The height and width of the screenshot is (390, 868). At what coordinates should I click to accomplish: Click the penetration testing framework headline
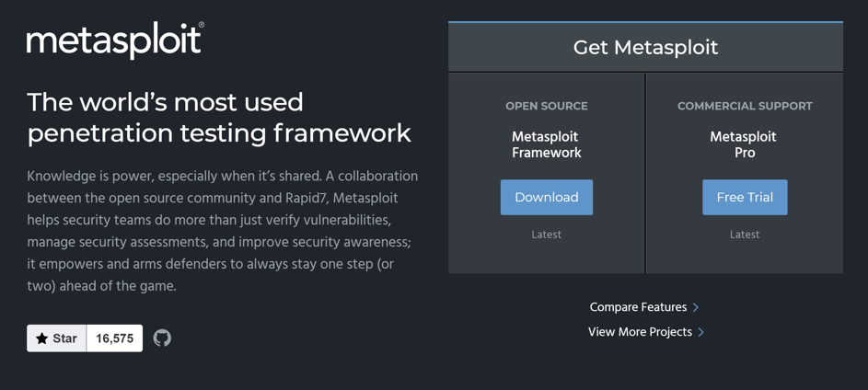(x=219, y=118)
